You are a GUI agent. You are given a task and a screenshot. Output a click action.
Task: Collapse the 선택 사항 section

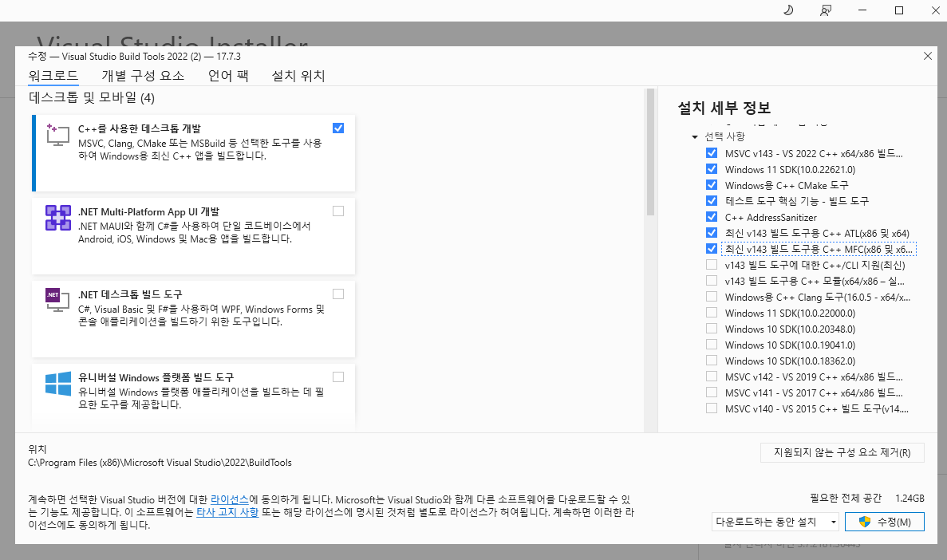tap(695, 137)
